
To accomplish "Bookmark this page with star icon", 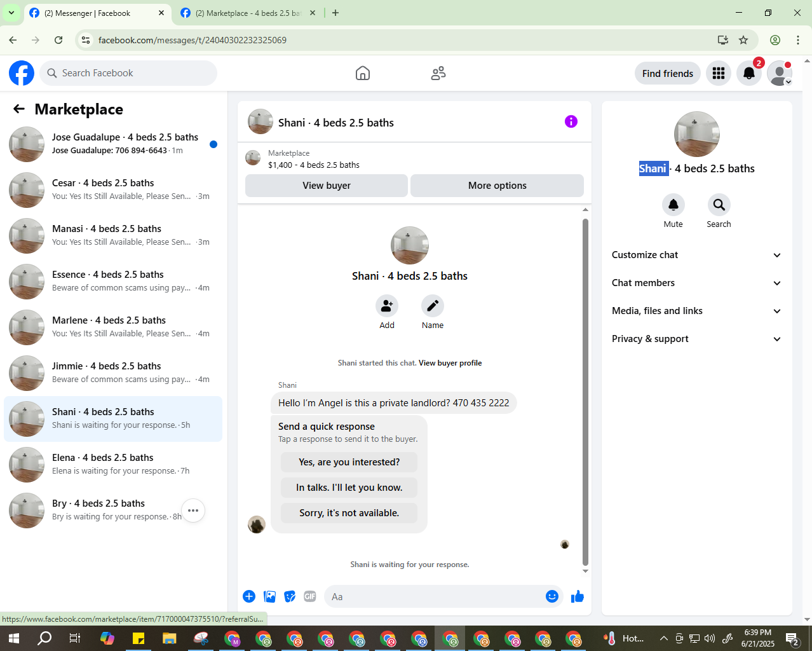I will (x=743, y=40).
